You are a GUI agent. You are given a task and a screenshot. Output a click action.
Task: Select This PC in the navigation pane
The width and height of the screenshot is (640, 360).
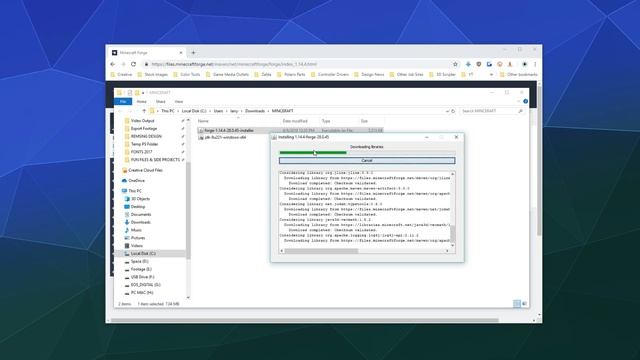[135, 191]
